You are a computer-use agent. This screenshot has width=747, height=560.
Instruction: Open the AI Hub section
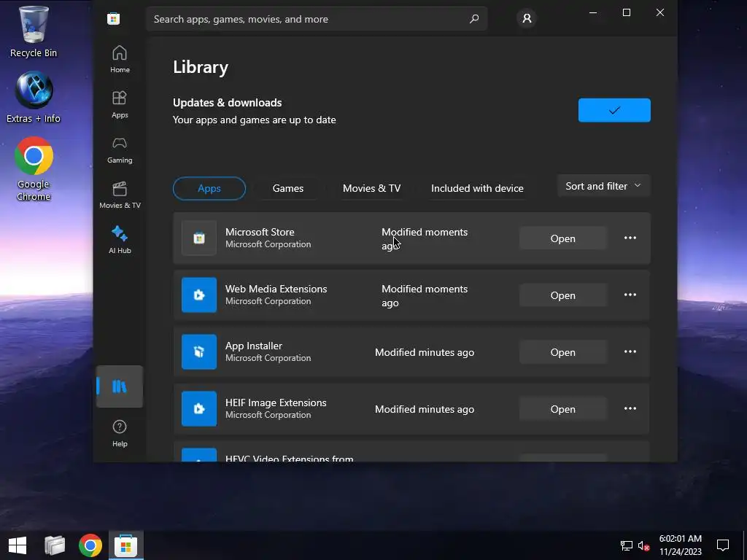(120, 240)
